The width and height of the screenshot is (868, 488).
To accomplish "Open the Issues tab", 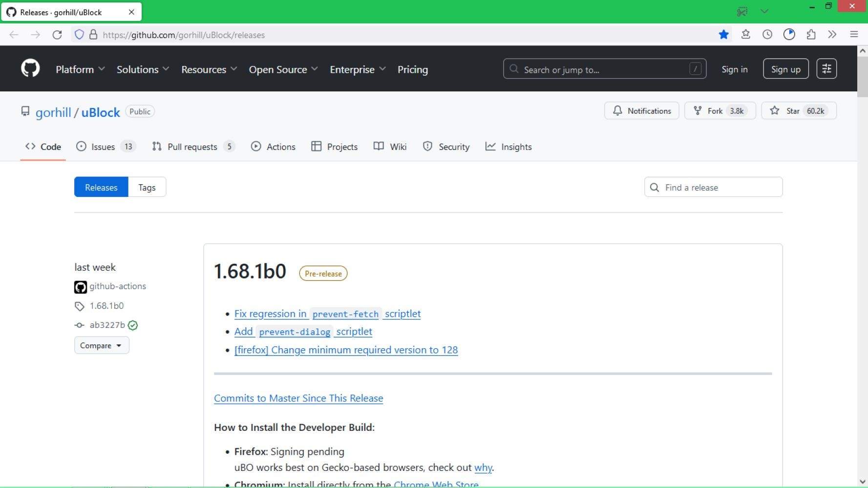I will tap(103, 147).
